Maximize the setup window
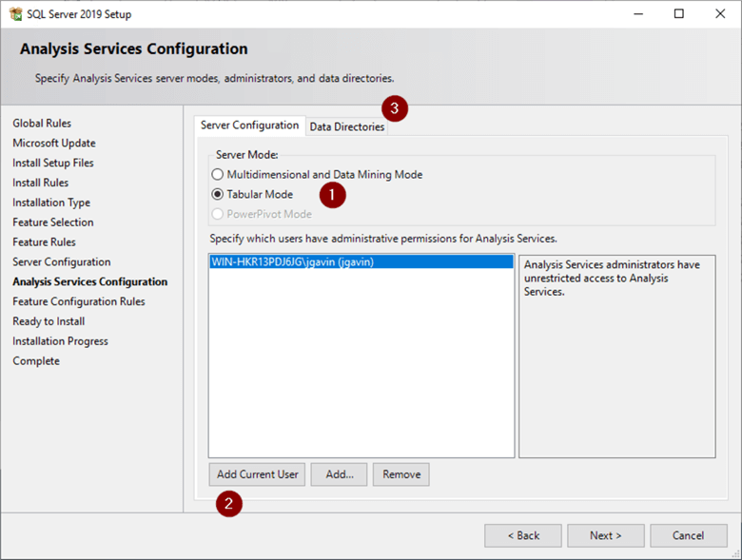This screenshot has width=742, height=560. click(x=678, y=14)
